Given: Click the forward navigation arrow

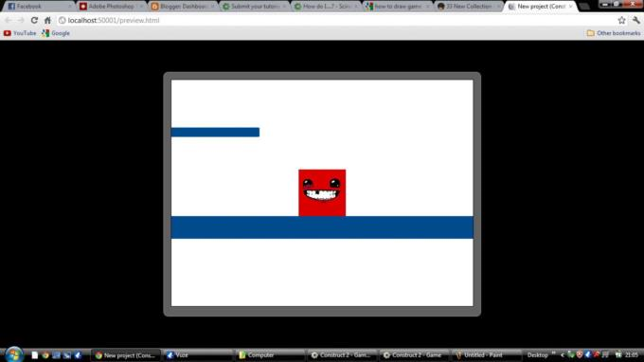Looking at the screenshot, I should click(x=21, y=20).
